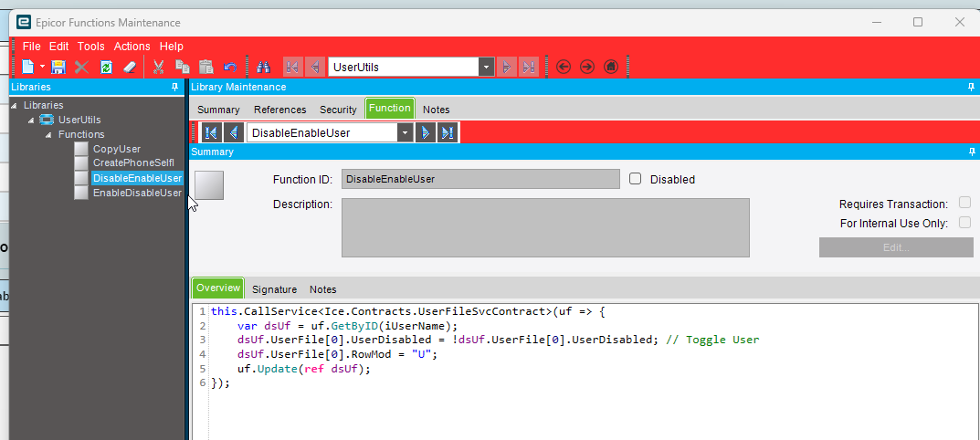The width and height of the screenshot is (980, 440).
Task: Select the DisableEnableUser tree item
Action: pos(137,178)
